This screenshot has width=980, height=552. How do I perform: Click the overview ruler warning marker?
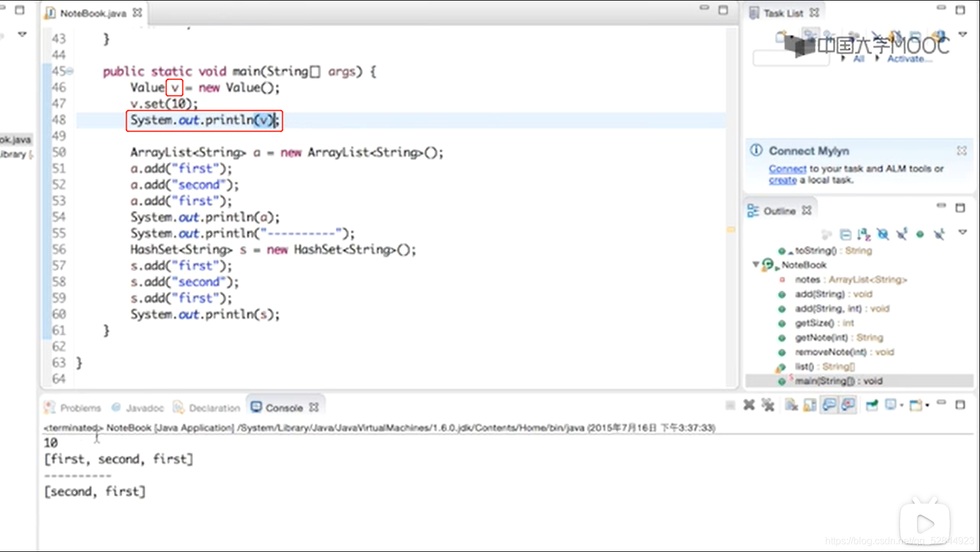pyautogui.click(x=731, y=229)
